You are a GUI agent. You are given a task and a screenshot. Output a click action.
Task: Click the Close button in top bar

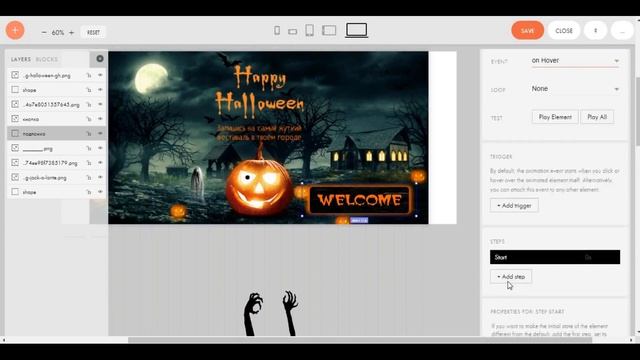564,31
